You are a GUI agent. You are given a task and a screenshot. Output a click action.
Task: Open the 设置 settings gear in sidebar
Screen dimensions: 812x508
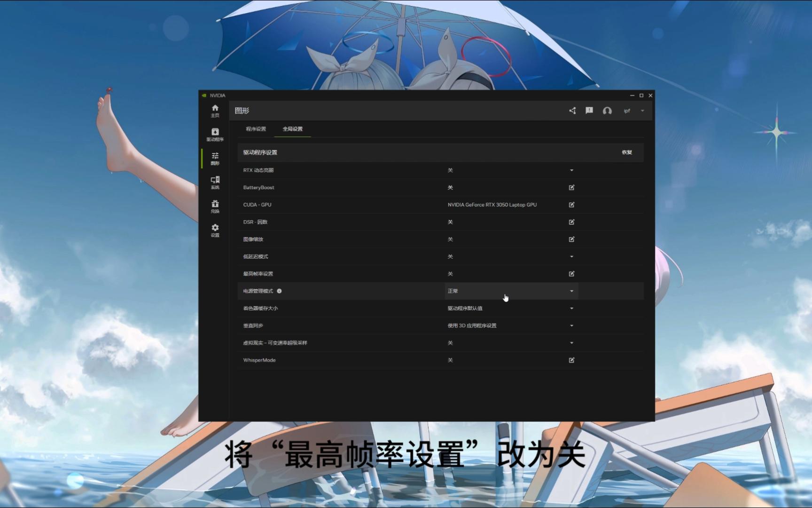tap(215, 230)
